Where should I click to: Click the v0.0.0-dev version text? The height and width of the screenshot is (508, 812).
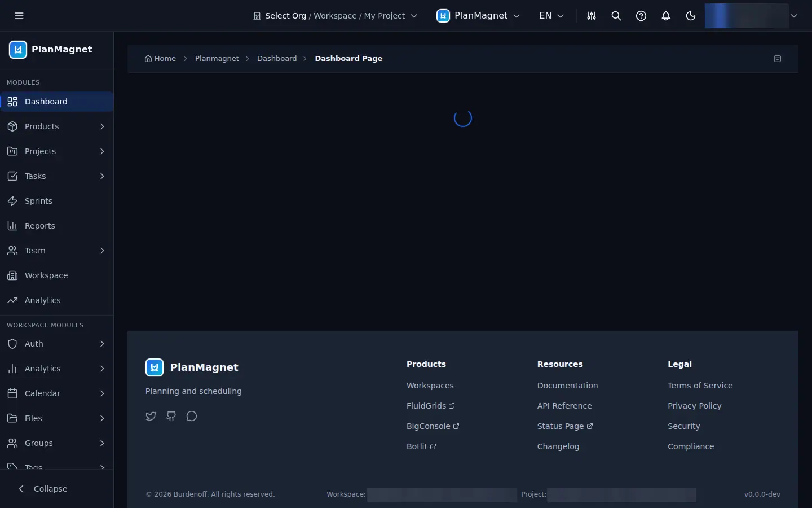(762, 494)
